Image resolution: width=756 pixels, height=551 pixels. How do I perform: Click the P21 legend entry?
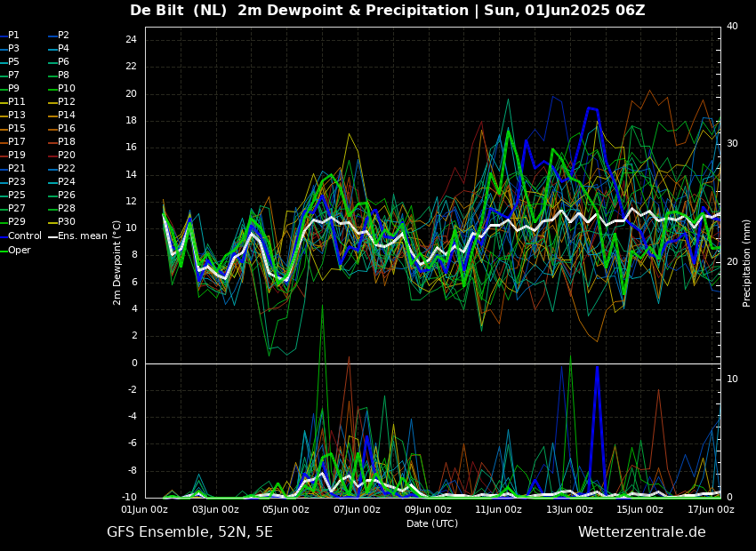tap(12, 168)
